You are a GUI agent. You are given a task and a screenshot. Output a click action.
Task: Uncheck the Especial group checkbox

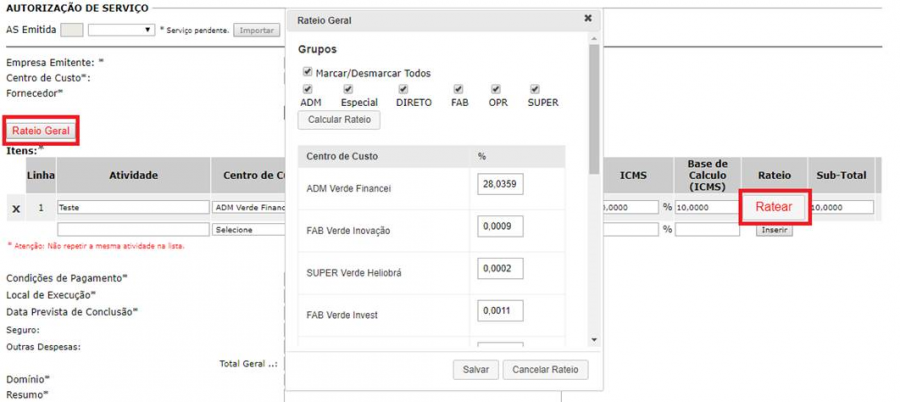click(348, 89)
